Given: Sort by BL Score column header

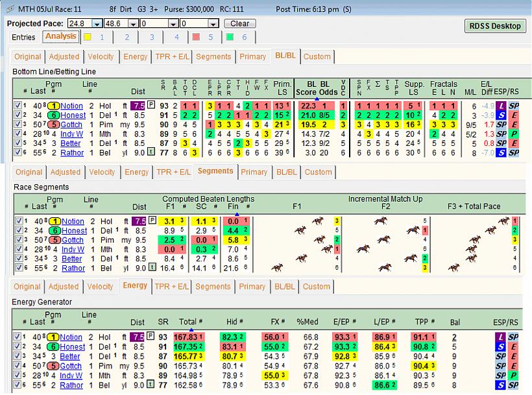Looking at the screenshot, I should [306, 88].
